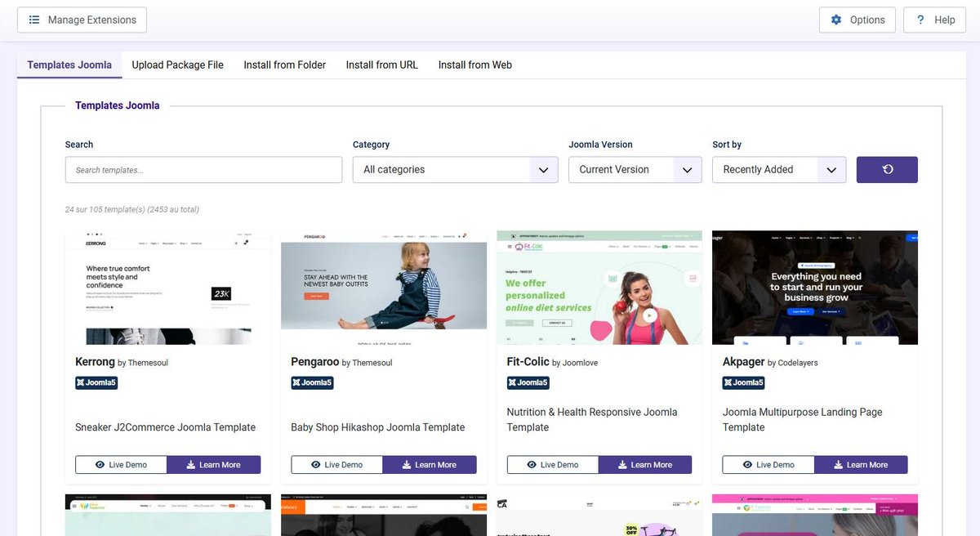Open Pengaroo template thumbnail
980x536 pixels.
384,288
